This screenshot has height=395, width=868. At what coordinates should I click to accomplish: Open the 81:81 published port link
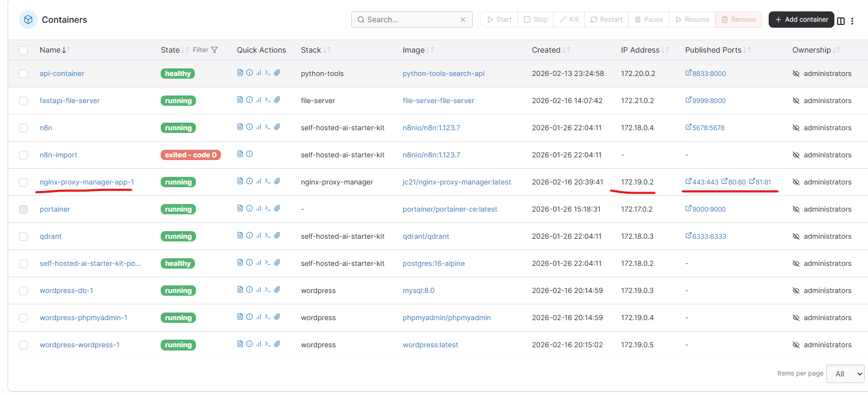[760, 182]
